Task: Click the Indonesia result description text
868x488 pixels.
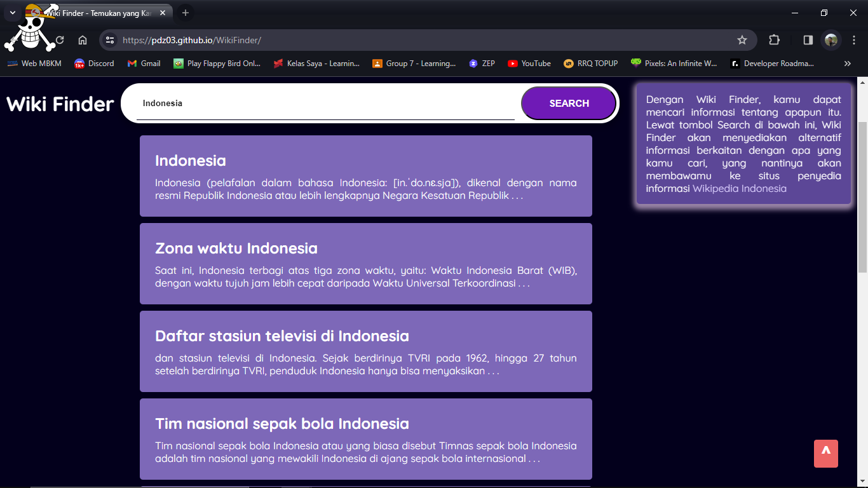Action: click(x=366, y=189)
